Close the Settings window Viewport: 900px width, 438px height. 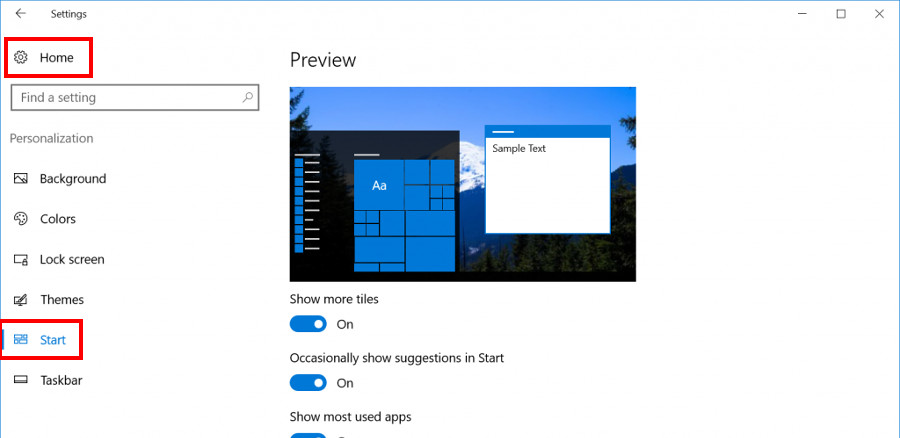click(x=879, y=14)
